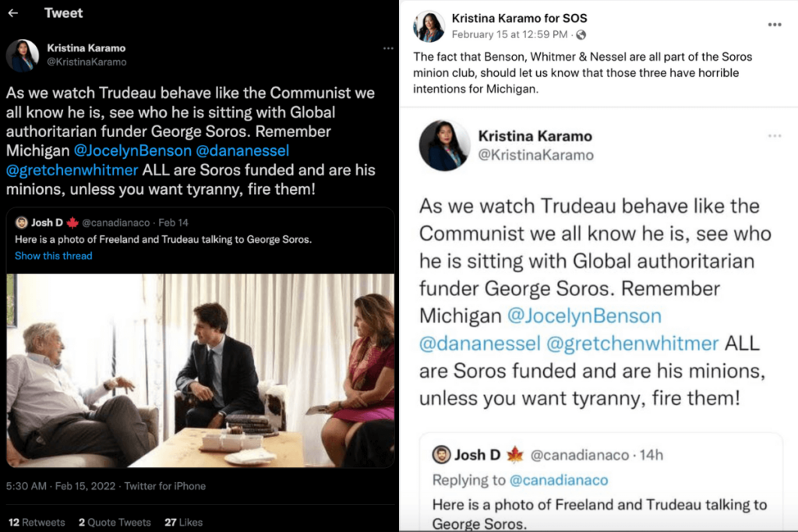This screenshot has width=798, height=532.
Task: Click the large Kristina Karamo embedded tweet avatar
Action: [x=444, y=145]
